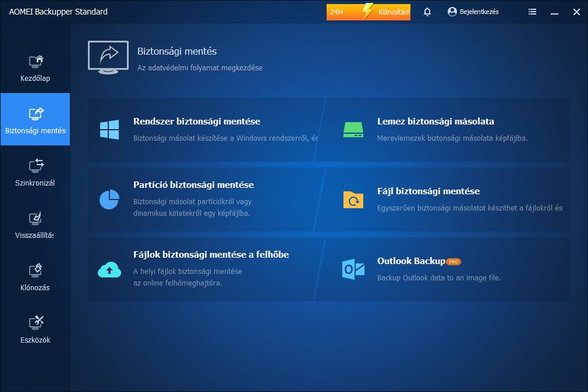Click the cloud upload backup icon
This screenshot has height=392, width=588.
click(x=109, y=269)
